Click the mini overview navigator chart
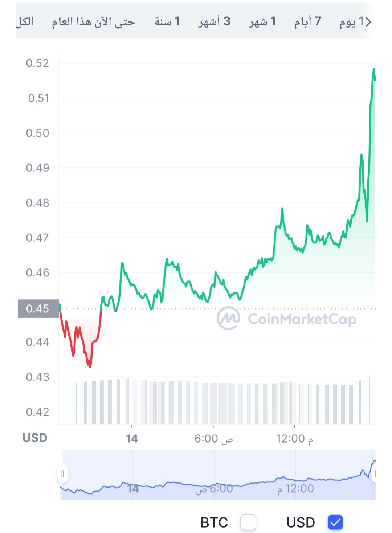Screen dimensions: 392x533 pyautogui.click(x=218, y=475)
